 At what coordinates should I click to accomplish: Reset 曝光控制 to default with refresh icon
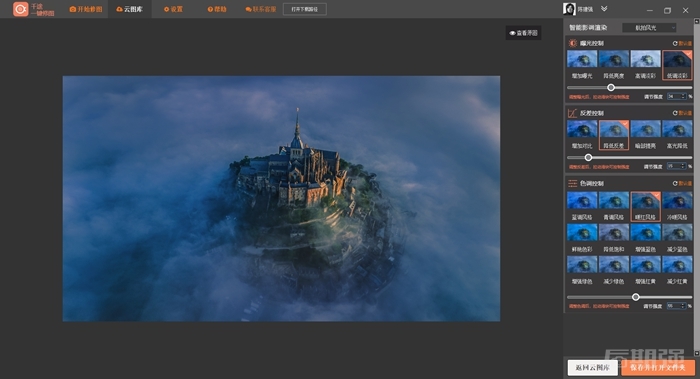682,43
